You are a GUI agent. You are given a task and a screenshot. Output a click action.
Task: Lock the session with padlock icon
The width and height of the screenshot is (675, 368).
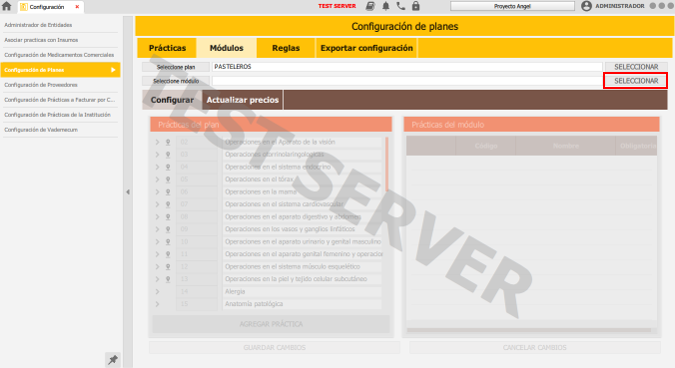tap(416, 6)
